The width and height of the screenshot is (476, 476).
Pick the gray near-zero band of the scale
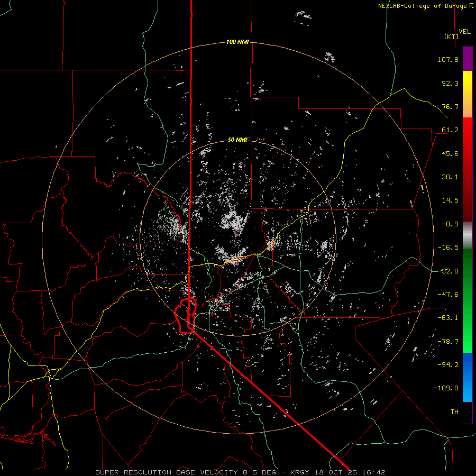coord(467,235)
